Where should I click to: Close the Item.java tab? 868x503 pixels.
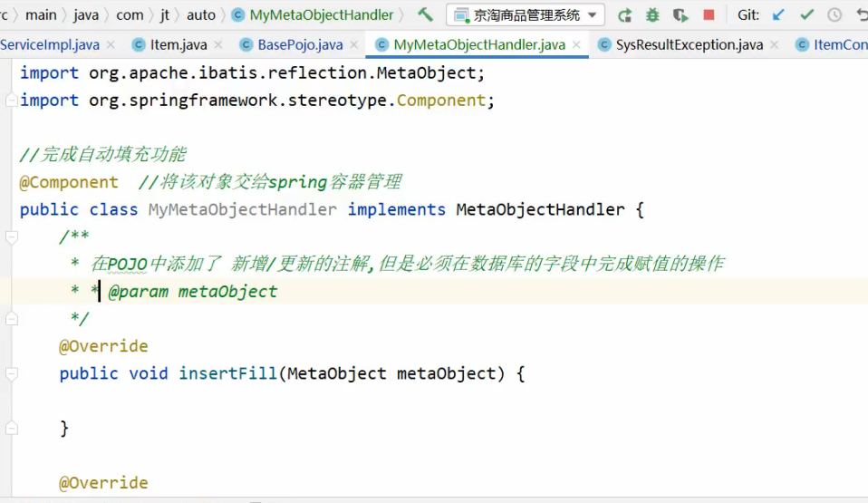coord(218,44)
